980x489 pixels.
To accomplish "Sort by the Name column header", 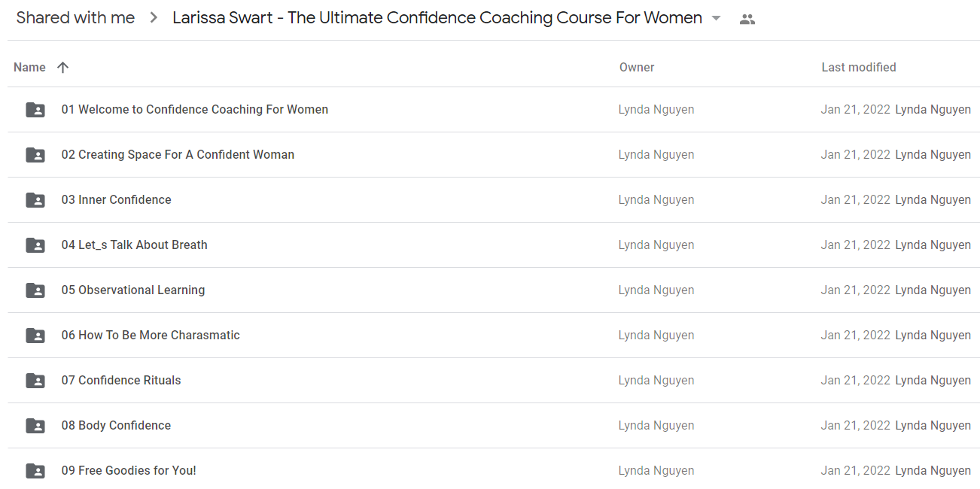I will (29, 67).
